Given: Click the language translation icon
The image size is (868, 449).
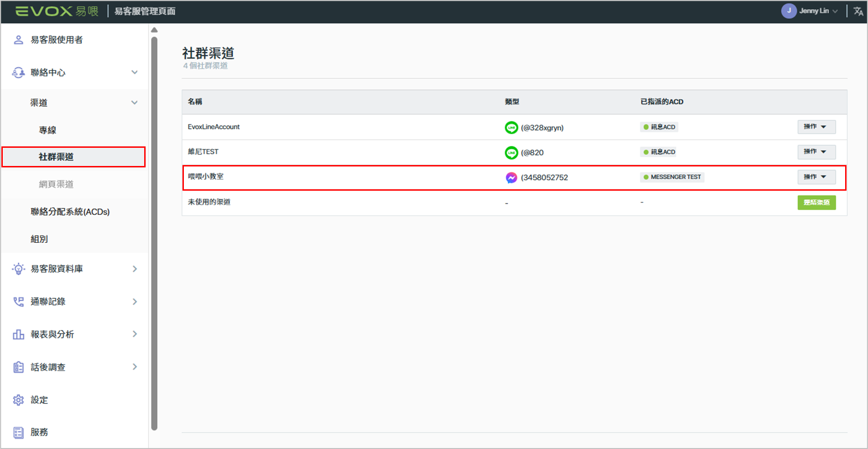Looking at the screenshot, I should coord(858,11).
